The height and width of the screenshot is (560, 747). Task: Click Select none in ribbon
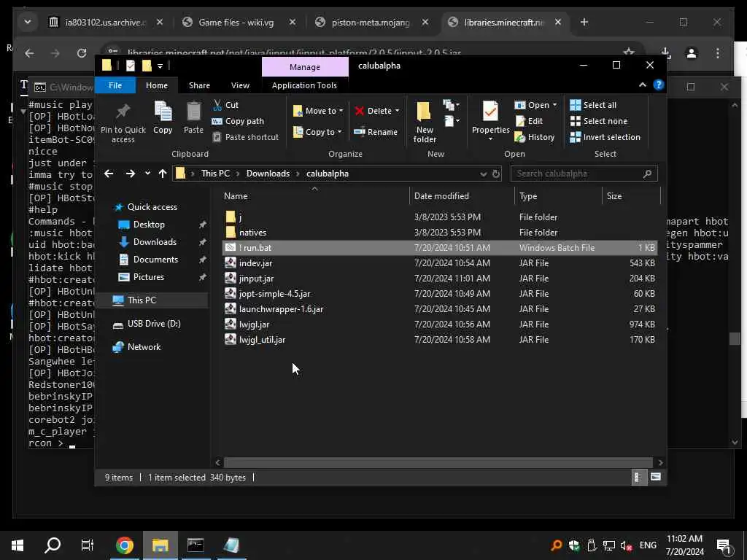(x=599, y=121)
